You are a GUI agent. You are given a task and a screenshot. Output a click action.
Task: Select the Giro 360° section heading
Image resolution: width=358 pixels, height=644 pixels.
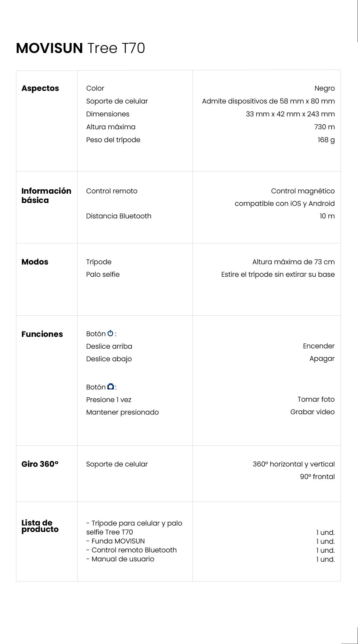point(40,464)
